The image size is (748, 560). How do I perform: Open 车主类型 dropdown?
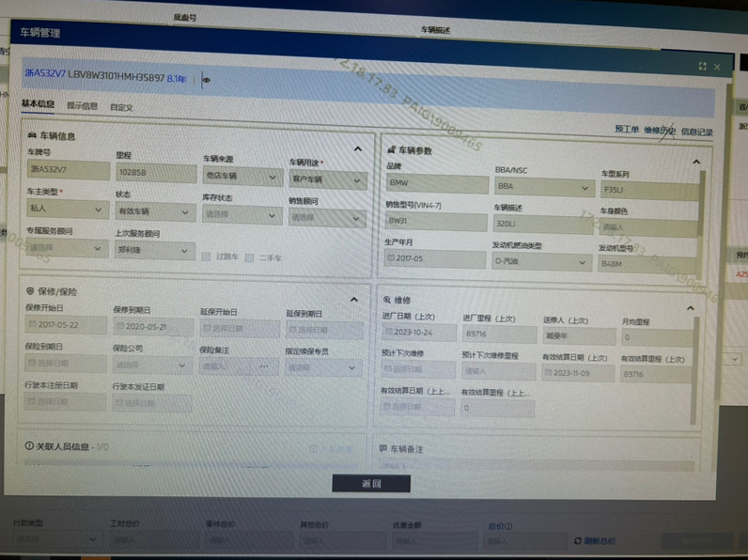[x=68, y=209]
